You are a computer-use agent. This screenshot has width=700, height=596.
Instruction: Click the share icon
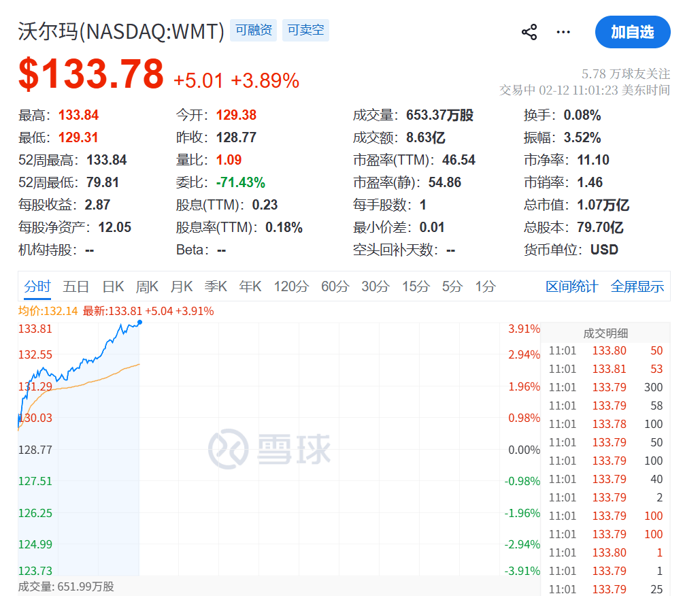click(530, 31)
